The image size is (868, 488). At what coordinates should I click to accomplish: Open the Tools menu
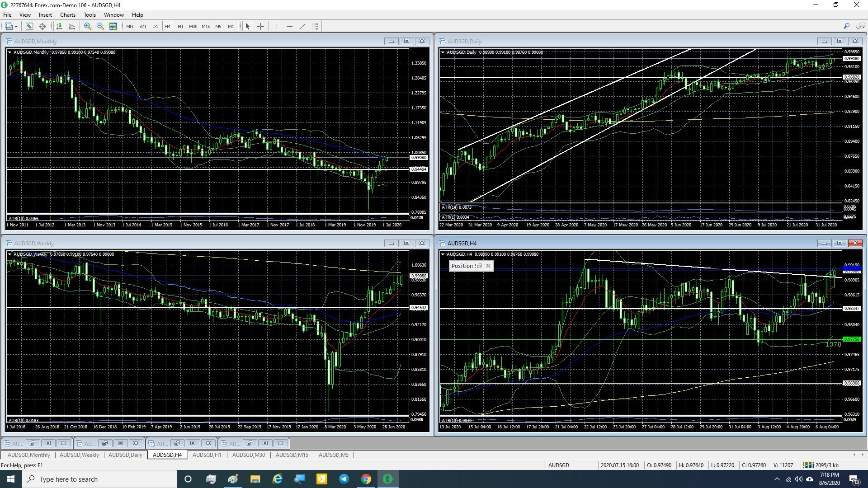(x=90, y=15)
